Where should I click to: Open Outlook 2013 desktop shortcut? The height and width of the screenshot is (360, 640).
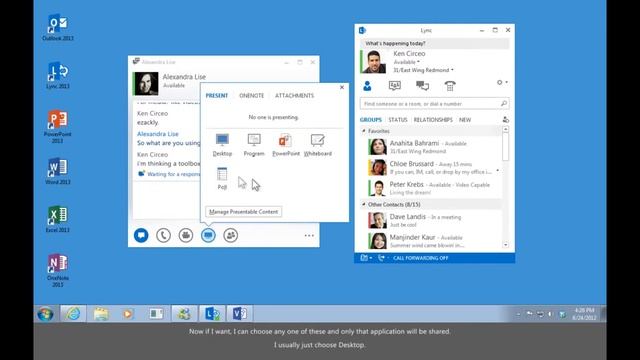58,27
